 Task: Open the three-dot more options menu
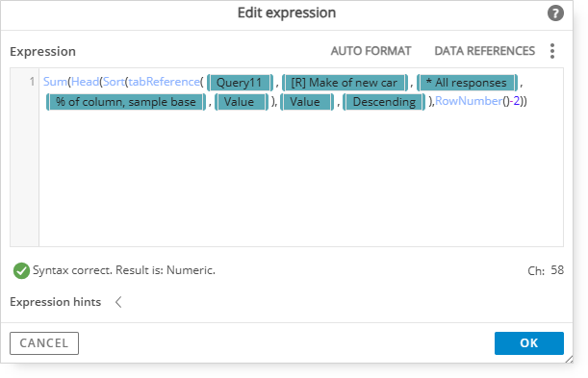pyautogui.click(x=552, y=51)
